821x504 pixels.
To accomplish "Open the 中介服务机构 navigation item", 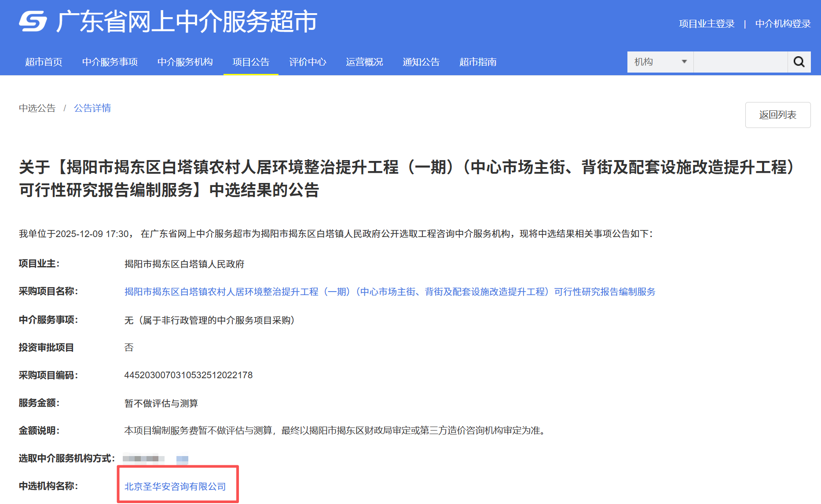I will point(185,62).
